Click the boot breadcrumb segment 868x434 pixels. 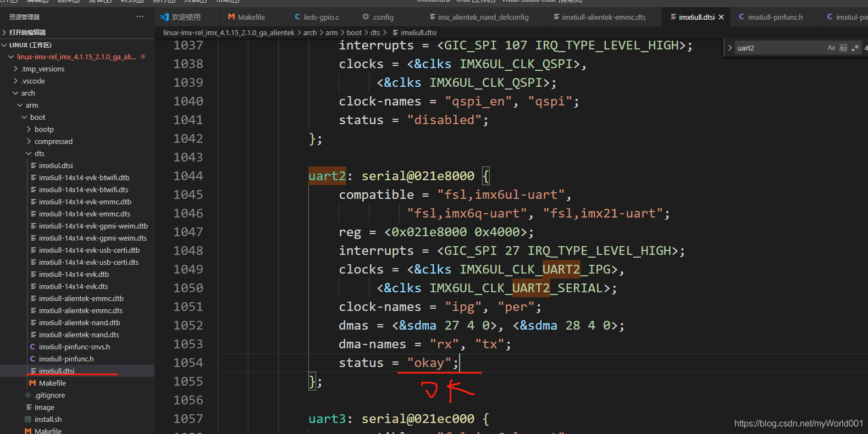click(354, 32)
